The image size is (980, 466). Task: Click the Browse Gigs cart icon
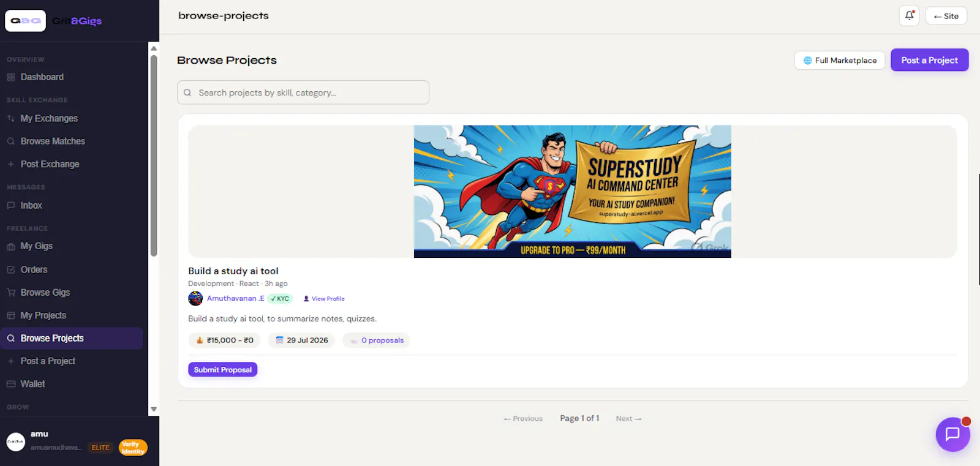click(x=11, y=293)
